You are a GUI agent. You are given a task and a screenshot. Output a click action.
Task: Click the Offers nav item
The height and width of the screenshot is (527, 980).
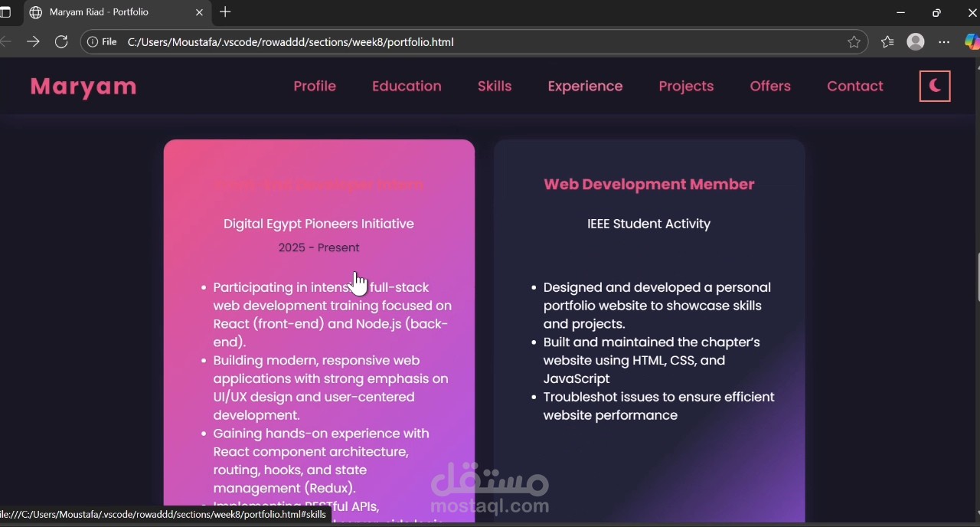(x=770, y=87)
